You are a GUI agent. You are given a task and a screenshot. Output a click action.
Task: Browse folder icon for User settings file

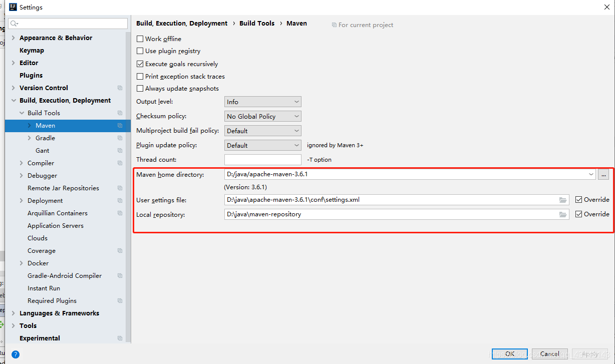[x=563, y=200]
